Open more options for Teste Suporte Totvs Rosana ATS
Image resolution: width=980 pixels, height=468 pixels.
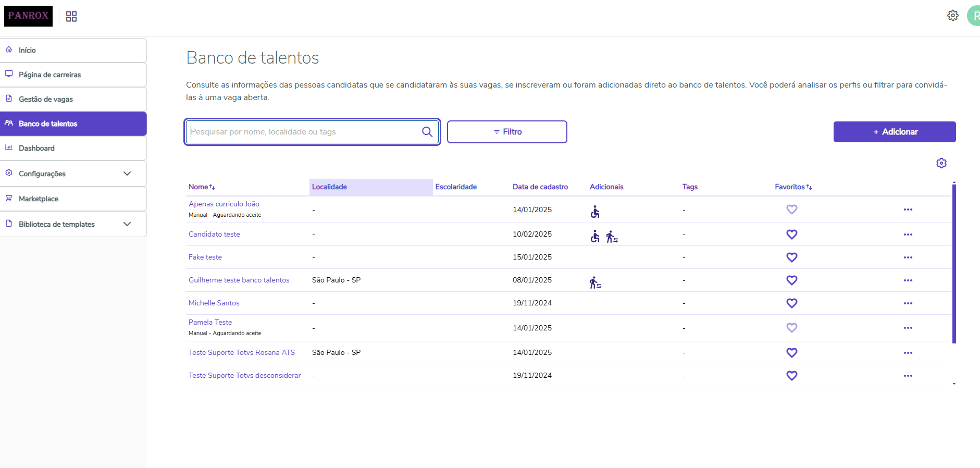tap(908, 353)
